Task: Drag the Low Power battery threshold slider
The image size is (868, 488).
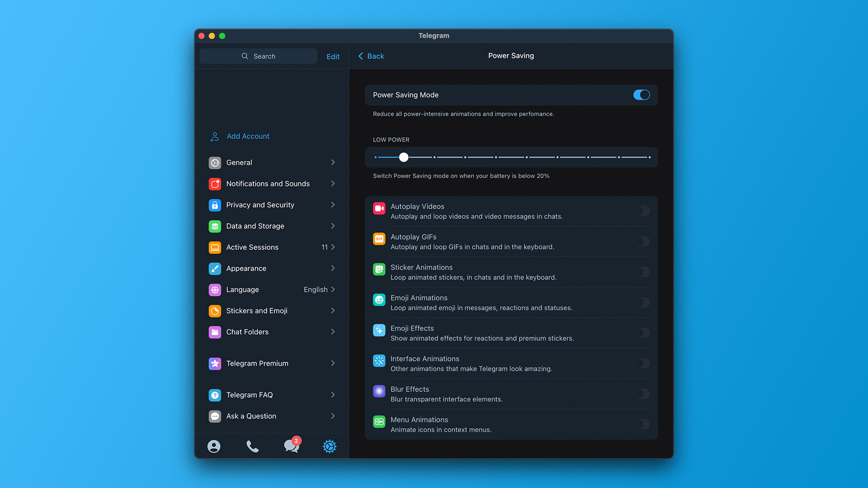Action: pyautogui.click(x=404, y=157)
